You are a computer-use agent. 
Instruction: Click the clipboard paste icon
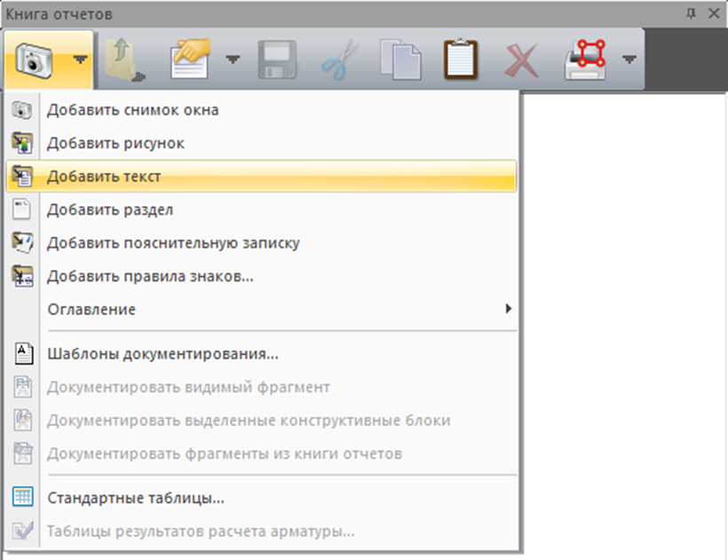[x=461, y=59]
